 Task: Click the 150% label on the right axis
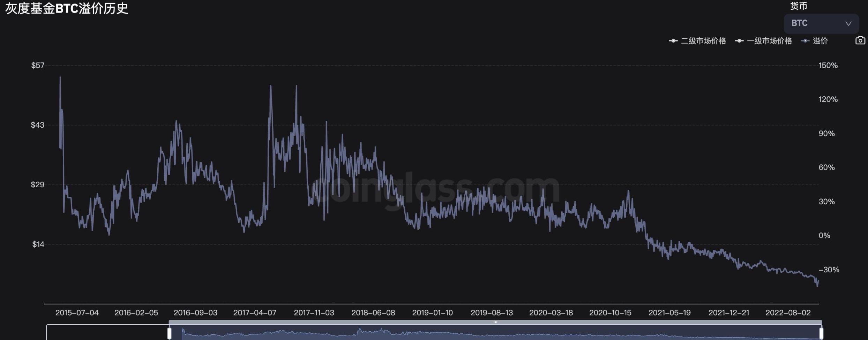828,66
